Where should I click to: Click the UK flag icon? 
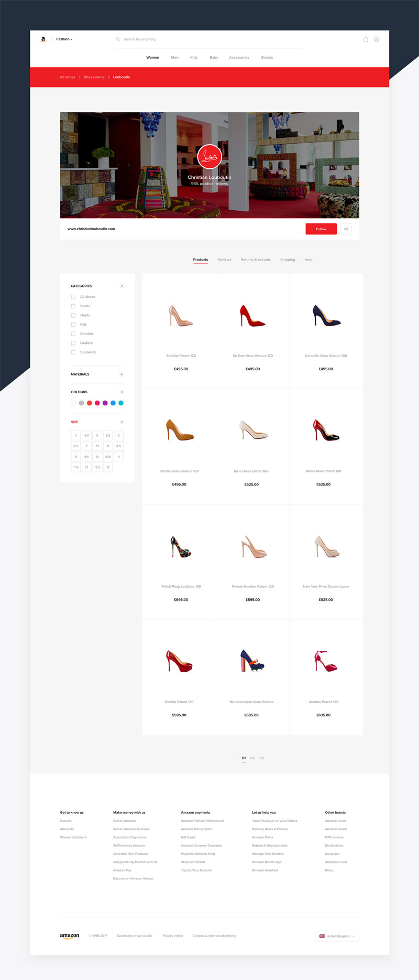tap(322, 936)
